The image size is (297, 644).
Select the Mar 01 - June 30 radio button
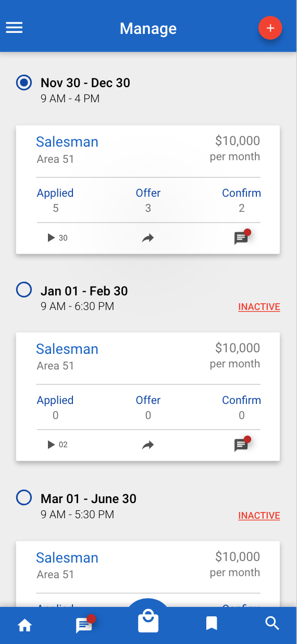pyautogui.click(x=24, y=497)
